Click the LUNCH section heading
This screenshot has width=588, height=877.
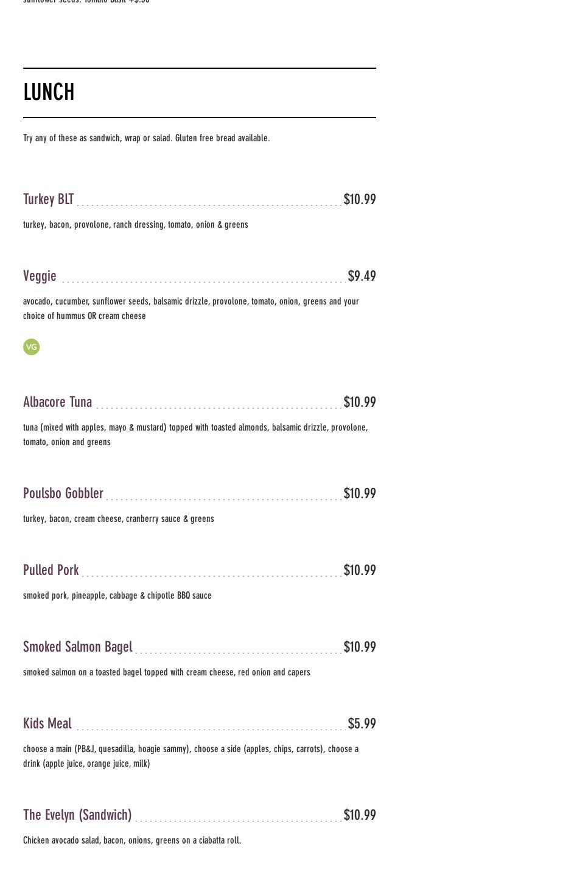[x=49, y=93]
